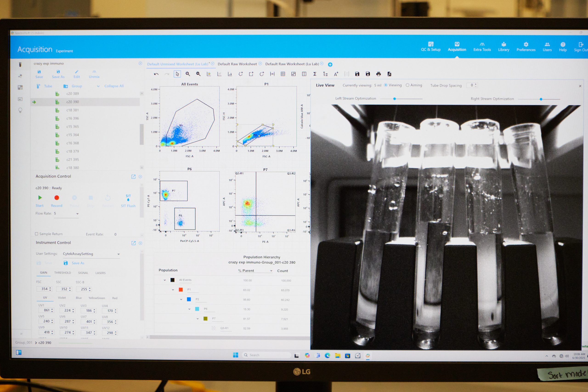Viewport: 588px width, 392px height.
Task: Select the rectangle gate tool
Action: click(251, 74)
